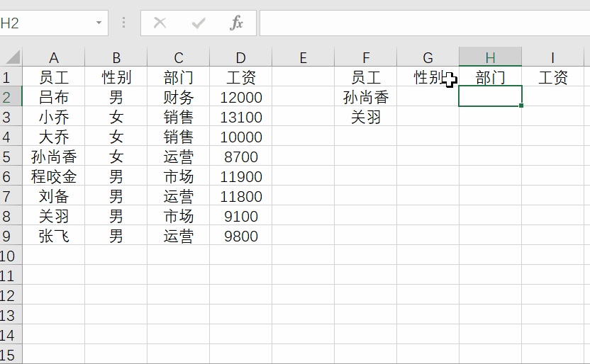Click cell H1 header 部门
This screenshot has height=364, width=590.
[x=490, y=77]
